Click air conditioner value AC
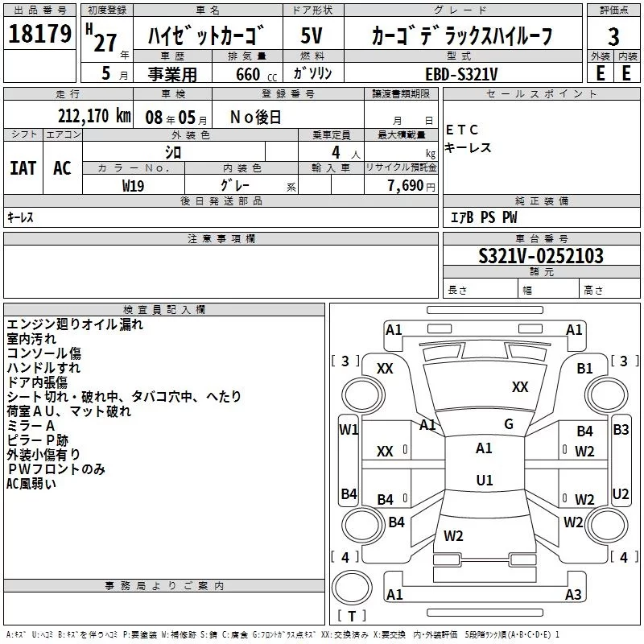The image size is (644, 644). 63,168
